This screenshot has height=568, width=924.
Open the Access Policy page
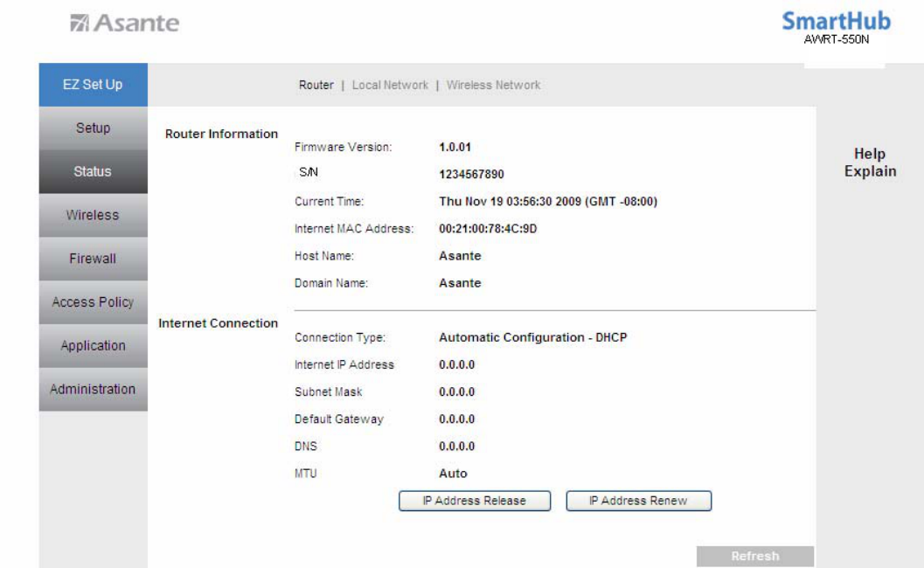point(94,302)
